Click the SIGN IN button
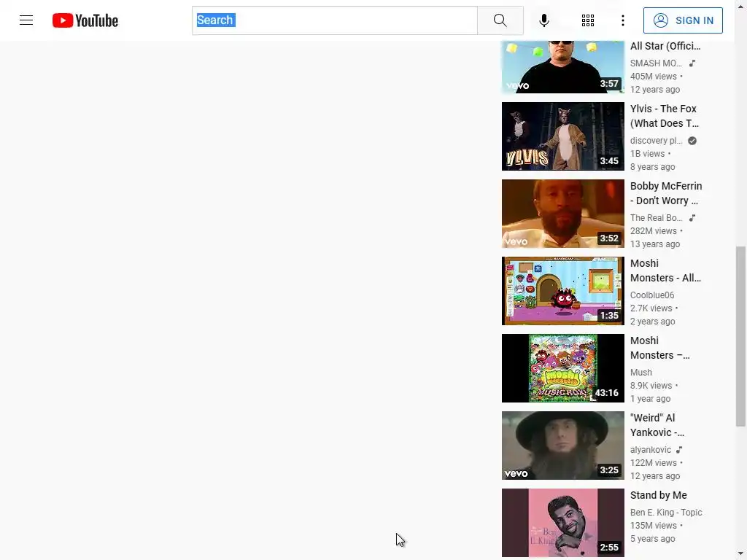The image size is (747, 560). (683, 20)
